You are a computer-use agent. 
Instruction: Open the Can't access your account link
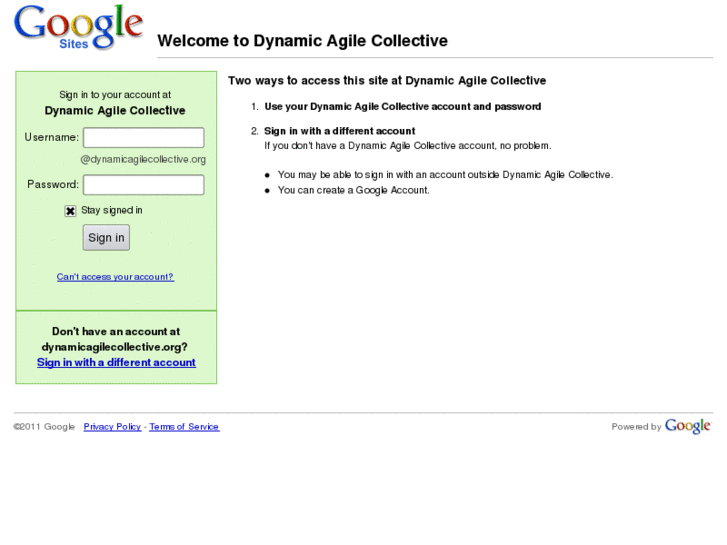coord(115,277)
